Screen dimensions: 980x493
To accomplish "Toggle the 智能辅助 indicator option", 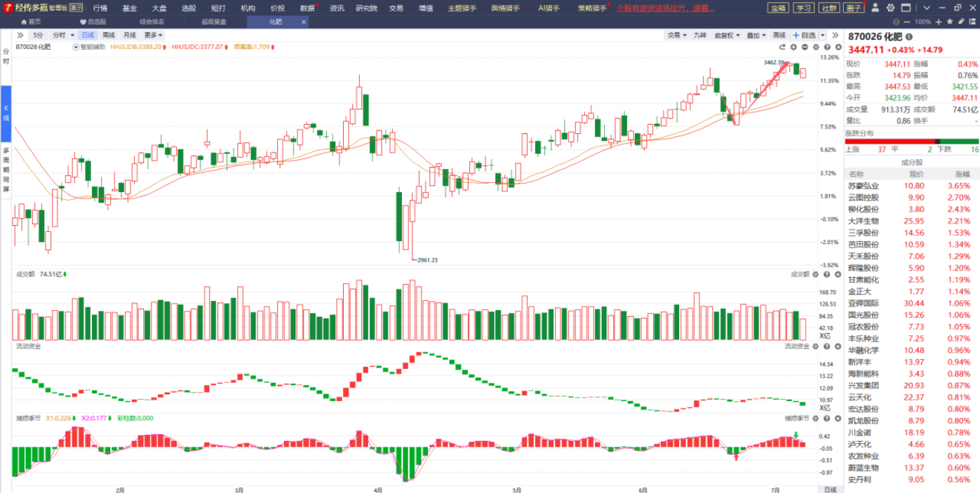I will [x=89, y=47].
